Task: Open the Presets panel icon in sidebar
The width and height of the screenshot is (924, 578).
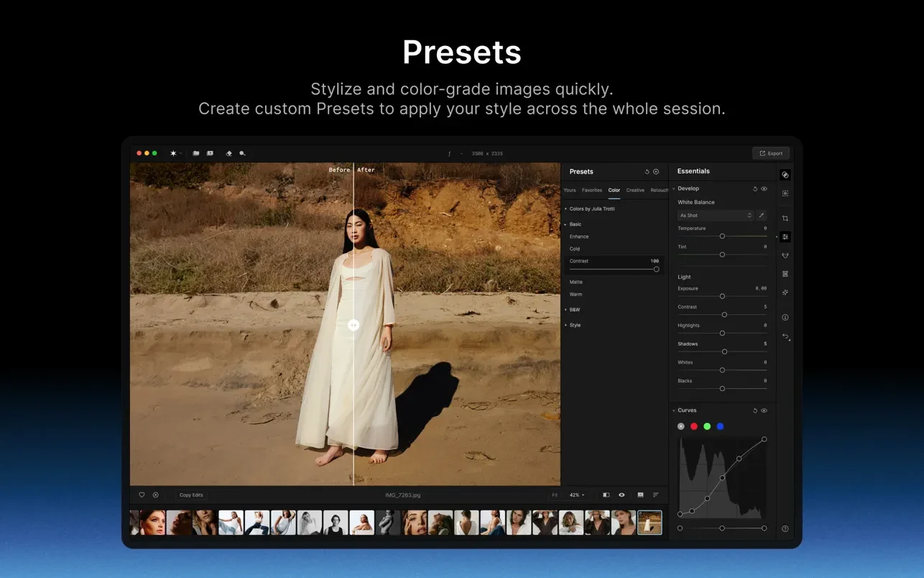Action: pos(785,175)
